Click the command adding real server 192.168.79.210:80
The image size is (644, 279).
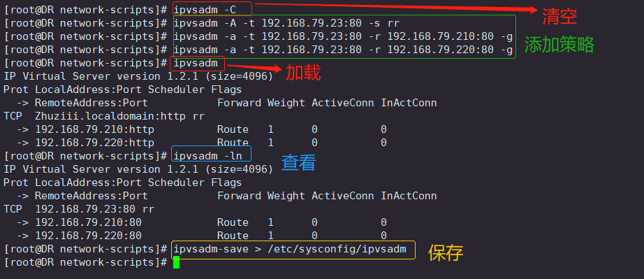(x=344, y=36)
